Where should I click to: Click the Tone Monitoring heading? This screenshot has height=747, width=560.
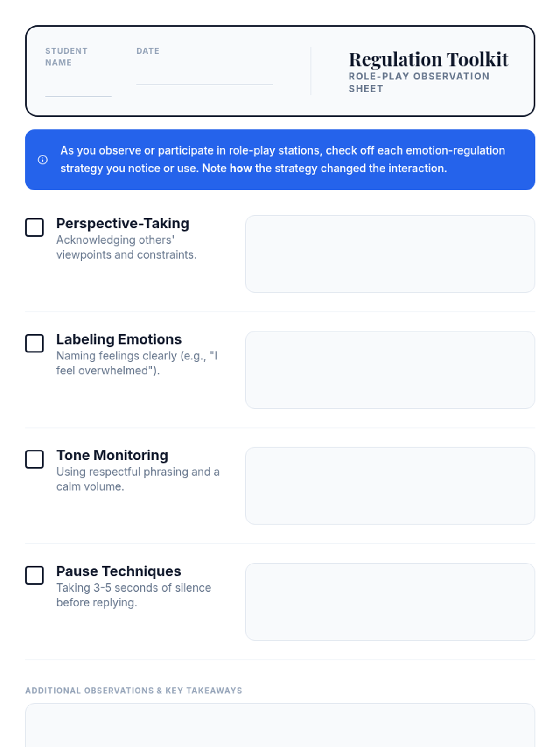click(x=112, y=455)
